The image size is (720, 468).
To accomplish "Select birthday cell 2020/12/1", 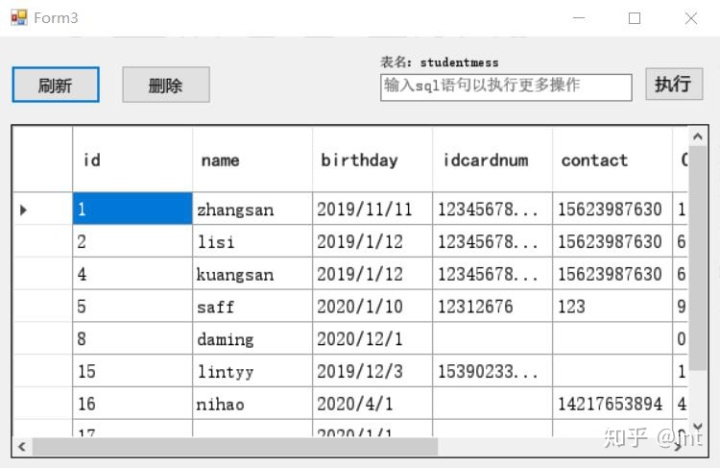I will (372, 338).
